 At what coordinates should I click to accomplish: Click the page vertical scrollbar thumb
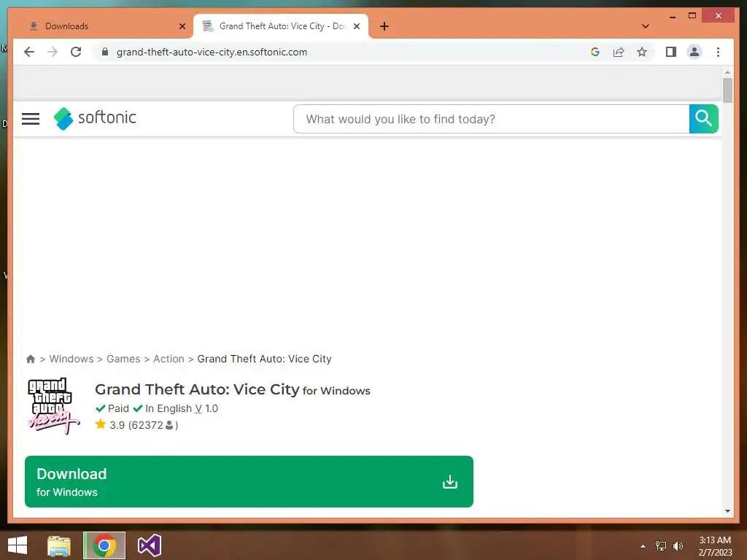[727, 90]
